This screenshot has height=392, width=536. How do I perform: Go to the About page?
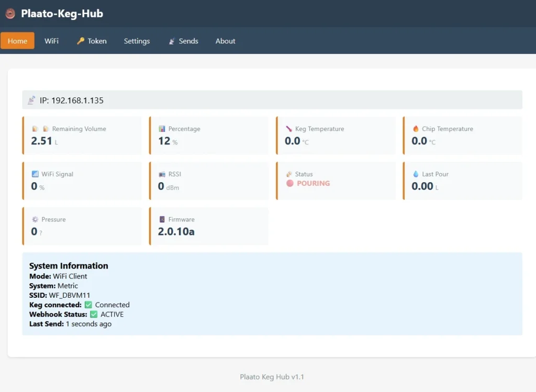click(x=225, y=41)
